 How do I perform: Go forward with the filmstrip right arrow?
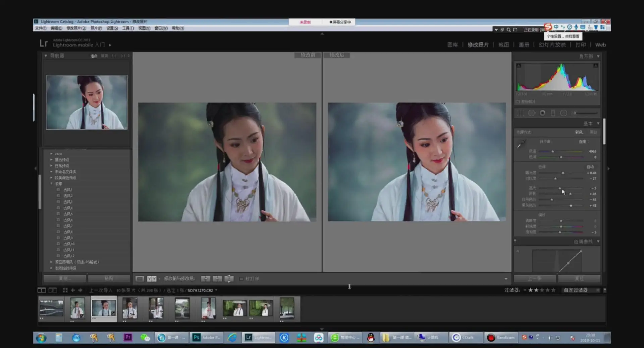80,290
